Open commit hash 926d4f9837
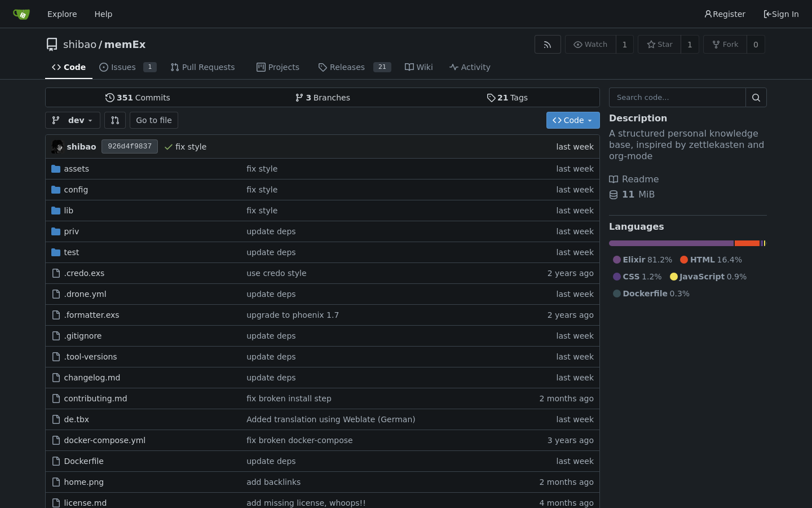Image resolution: width=812 pixels, height=508 pixels. tap(130, 147)
